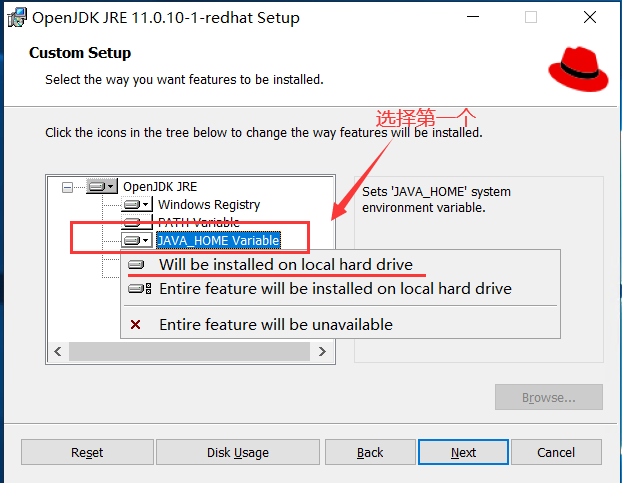The image size is (622, 483).
Task: Click the entire feature drive icon in the menu
Action: (139, 289)
